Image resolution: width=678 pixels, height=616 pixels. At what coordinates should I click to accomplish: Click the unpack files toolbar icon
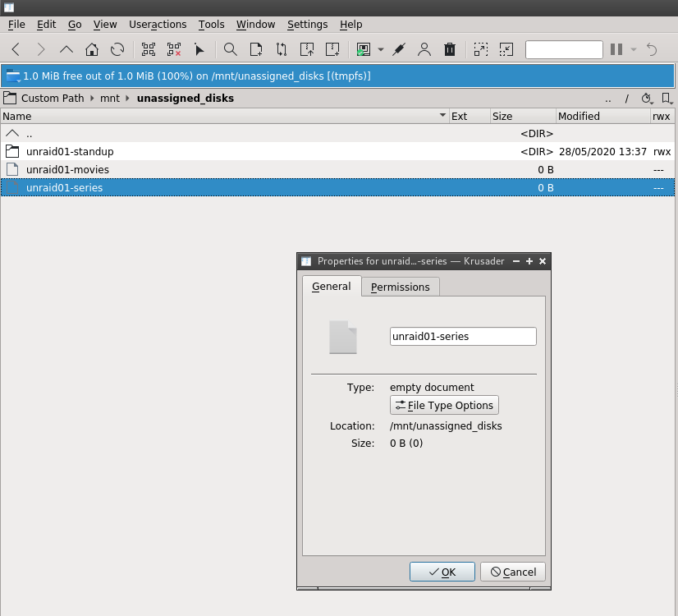tap(332, 49)
